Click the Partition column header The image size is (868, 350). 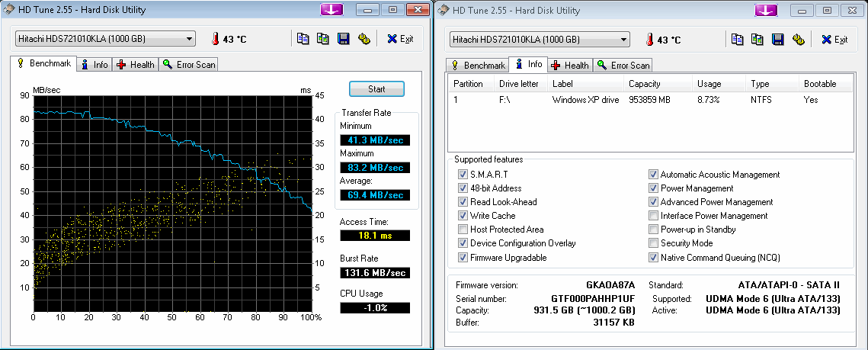(472, 84)
